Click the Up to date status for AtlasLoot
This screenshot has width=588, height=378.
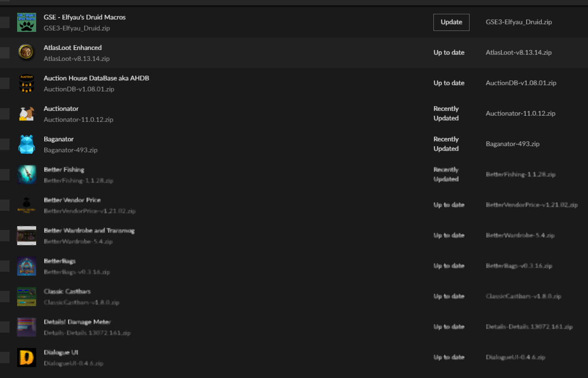coord(449,52)
